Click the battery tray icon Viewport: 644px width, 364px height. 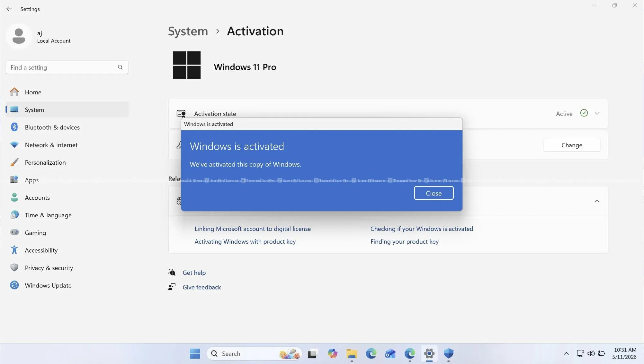pos(602,353)
